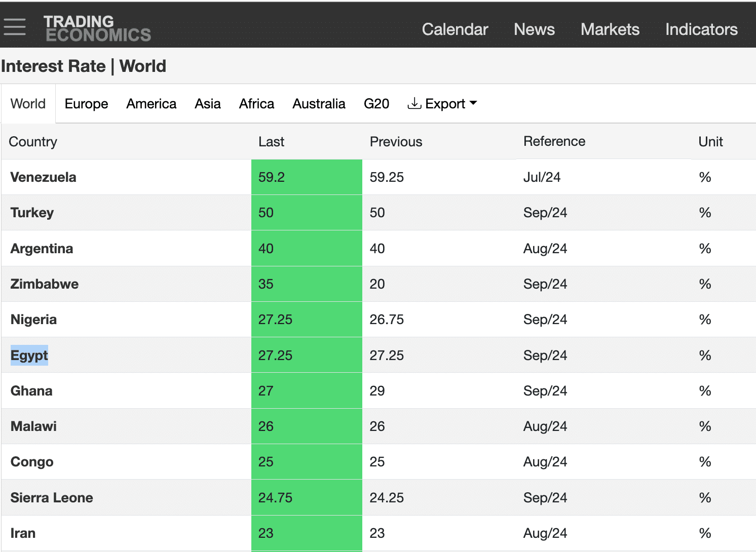The image size is (756, 552).
Task: Expand the Export dropdown
Action: [x=442, y=104]
